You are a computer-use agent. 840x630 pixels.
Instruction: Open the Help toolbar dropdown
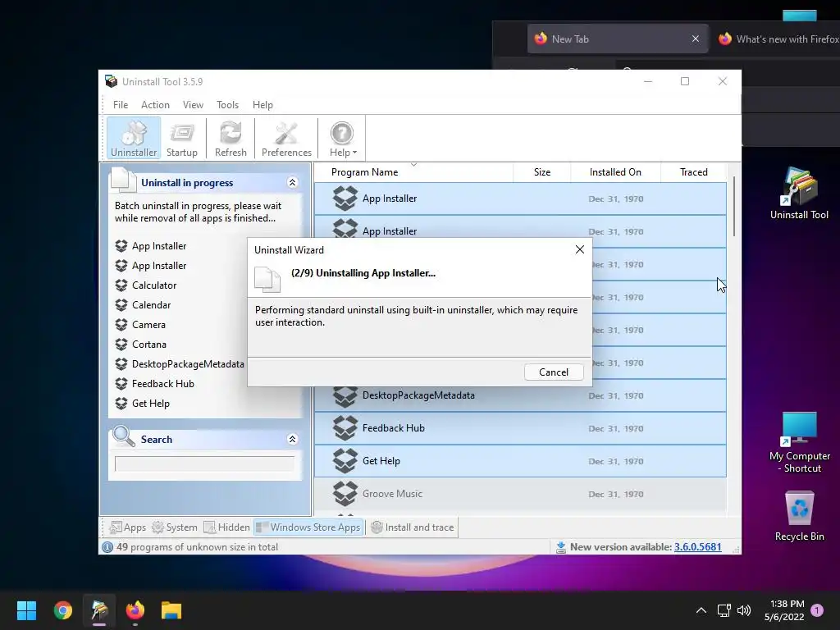343,138
